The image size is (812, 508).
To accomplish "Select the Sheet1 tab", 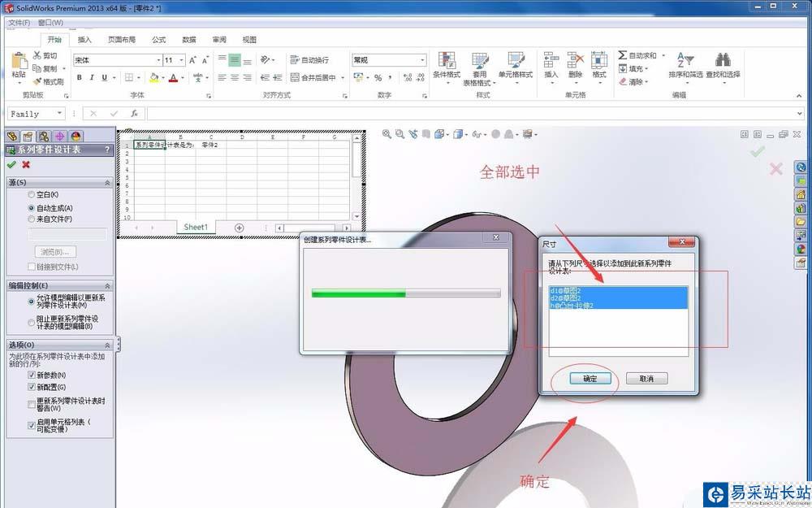I will pos(196,227).
